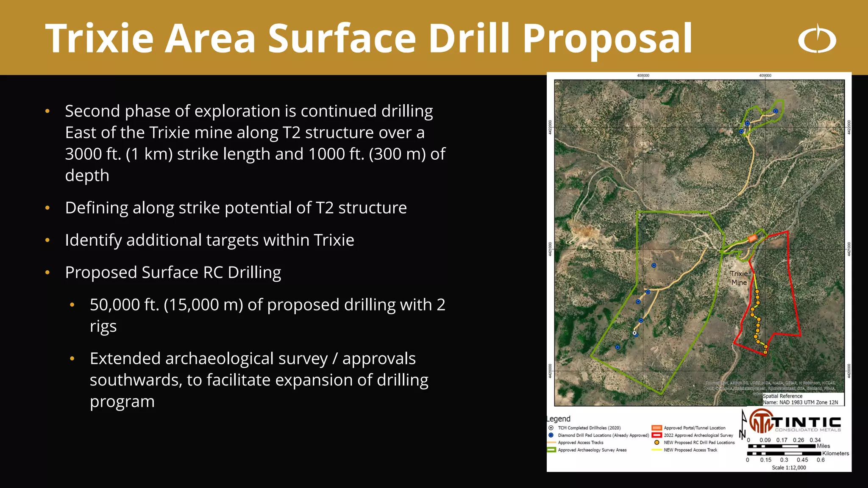
Task: Click the Trixie Area Surface Drill Proposal title
Action: point(369,38)
